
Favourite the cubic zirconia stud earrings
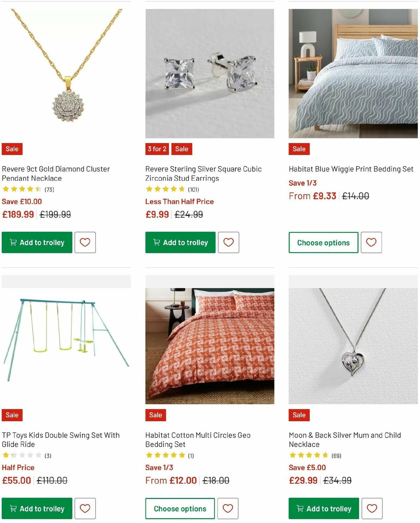click(x=228, y=242)
